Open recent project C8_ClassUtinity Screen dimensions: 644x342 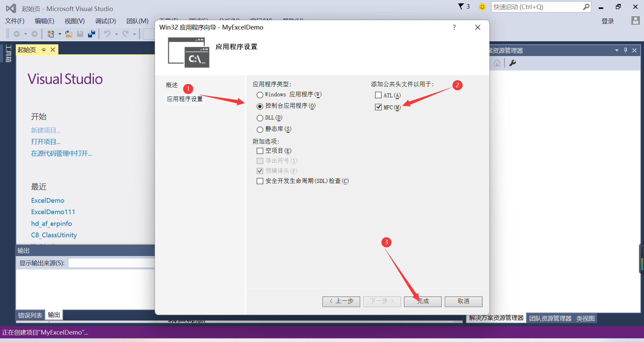pos(54,235)
